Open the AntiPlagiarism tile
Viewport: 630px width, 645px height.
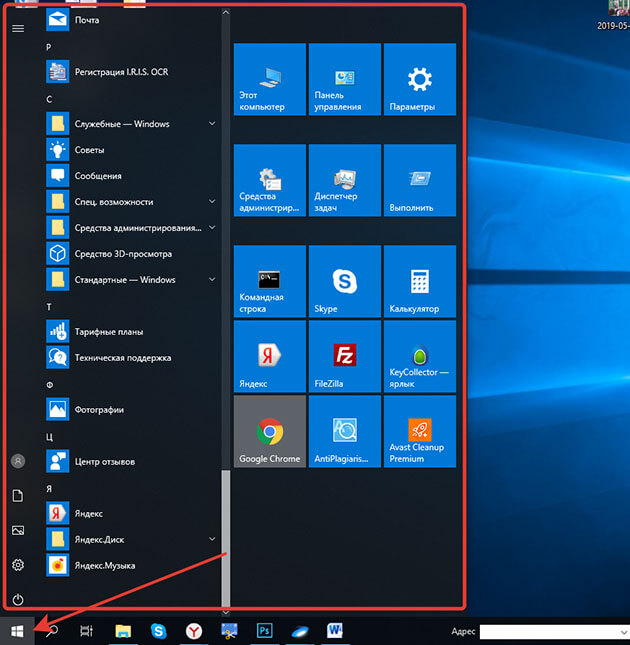pos(345,432)
